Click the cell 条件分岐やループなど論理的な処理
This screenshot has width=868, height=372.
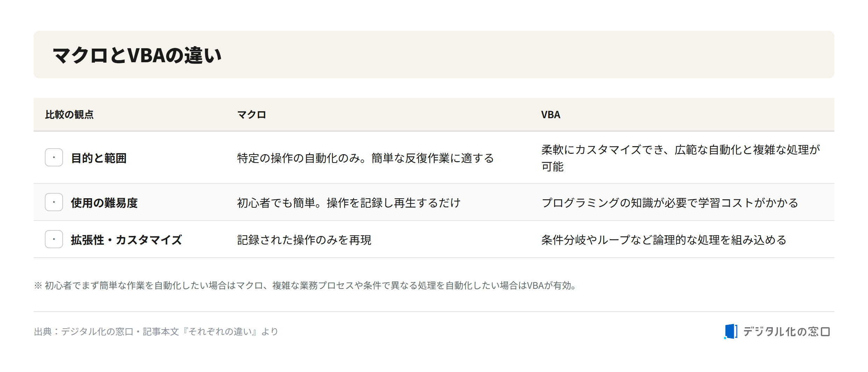664,240
